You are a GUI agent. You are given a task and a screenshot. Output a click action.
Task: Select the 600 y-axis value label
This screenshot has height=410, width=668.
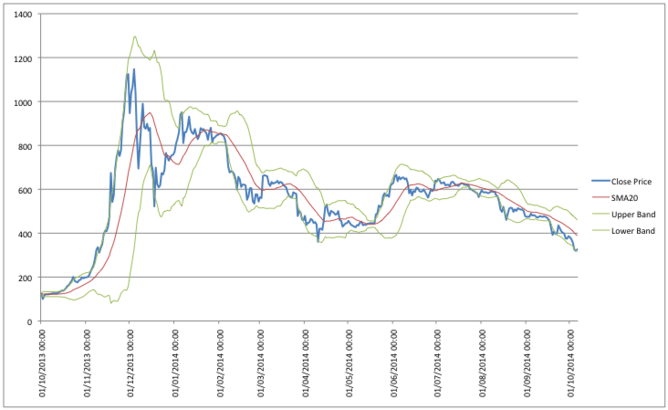point(24,190)
